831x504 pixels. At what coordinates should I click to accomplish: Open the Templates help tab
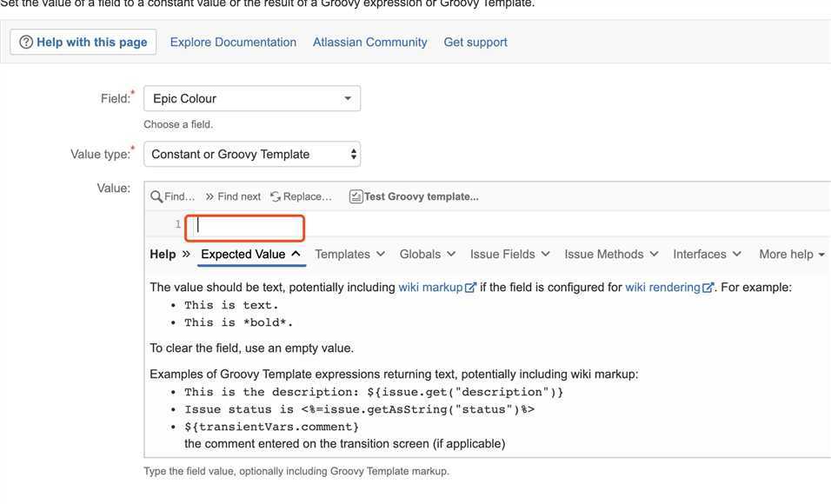click(349, 255)
